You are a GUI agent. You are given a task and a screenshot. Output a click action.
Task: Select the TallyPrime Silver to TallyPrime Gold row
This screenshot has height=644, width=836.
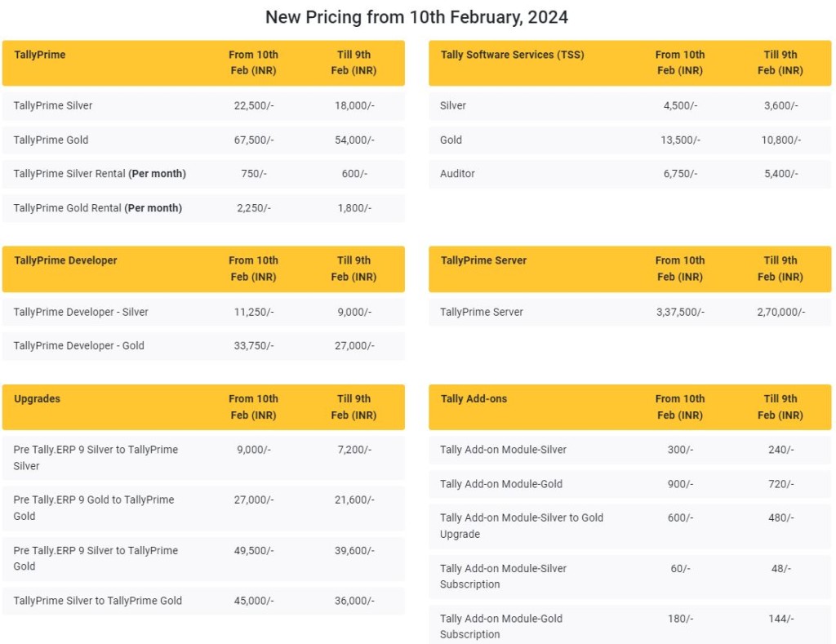tap(98, 602)
